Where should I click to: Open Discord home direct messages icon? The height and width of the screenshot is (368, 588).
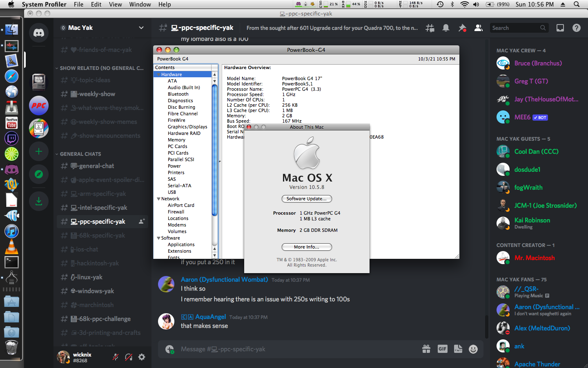coord(39,33)
